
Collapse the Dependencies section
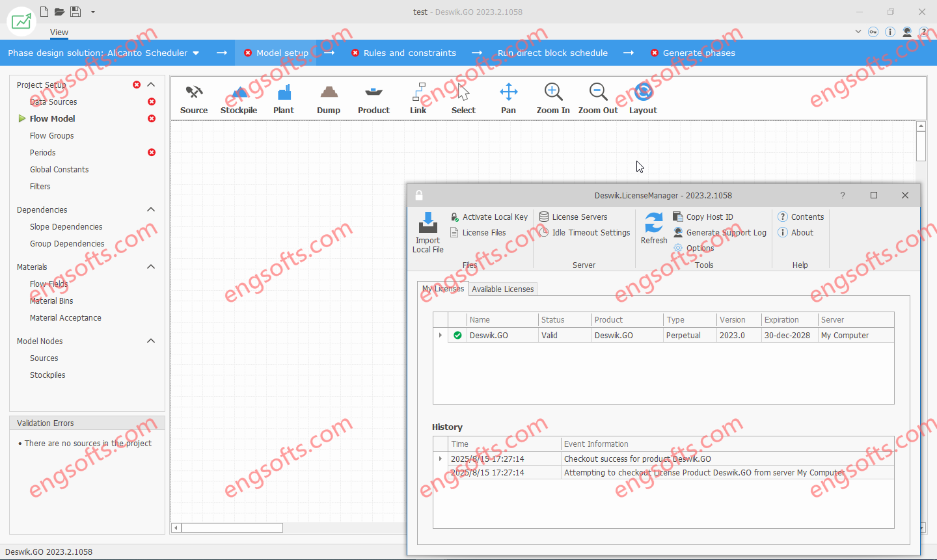click(x=151, y=209)
